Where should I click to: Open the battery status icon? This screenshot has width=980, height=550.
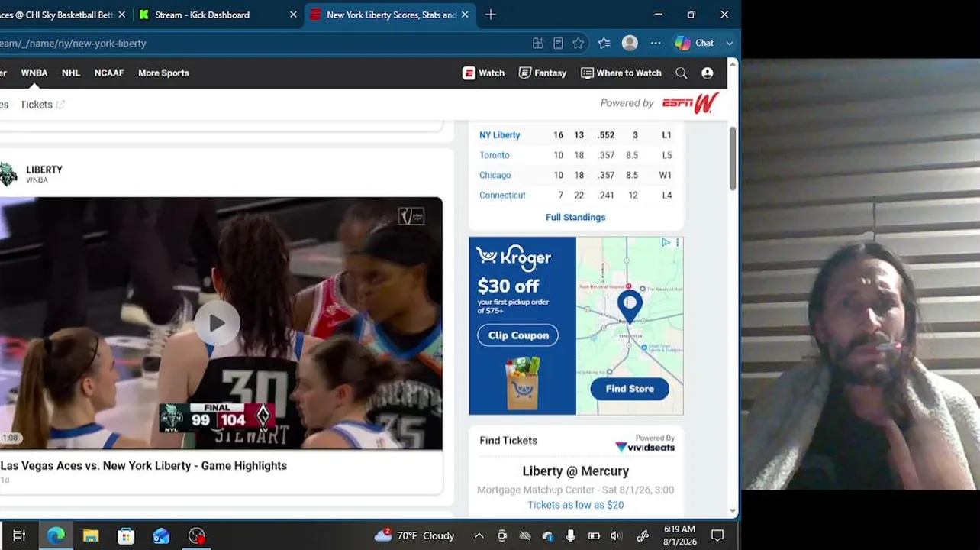(x=594, y=536)
